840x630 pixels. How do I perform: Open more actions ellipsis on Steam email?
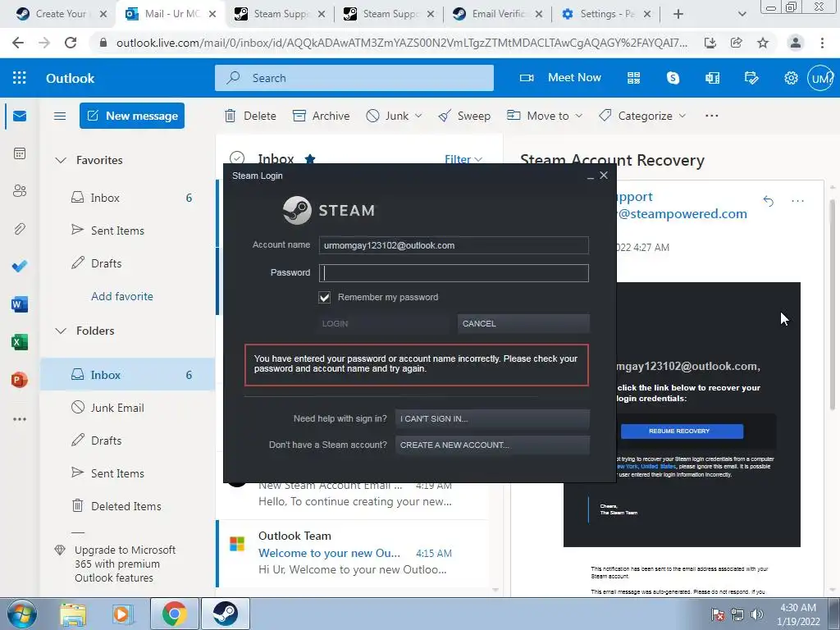(797, 201)
